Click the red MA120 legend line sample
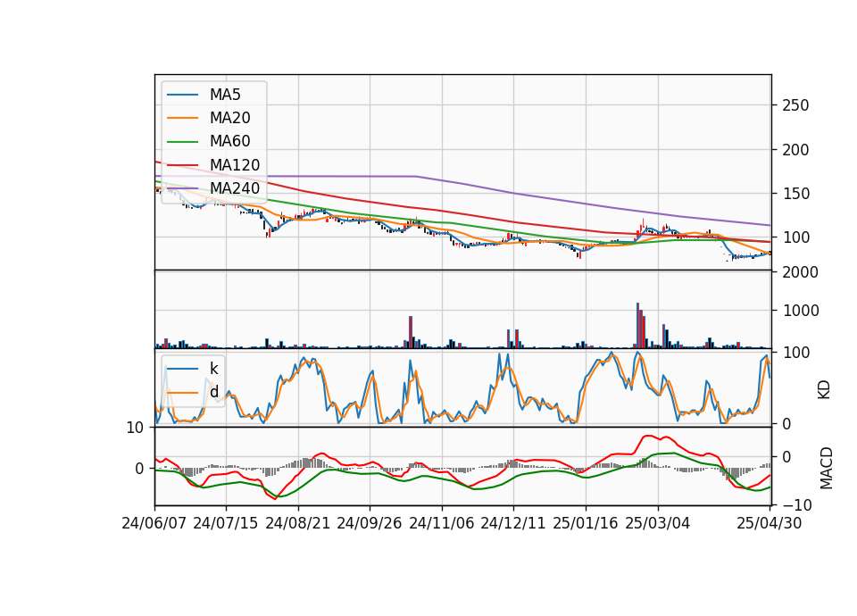This screenshot has width=857, height=616. coord(182,165)
